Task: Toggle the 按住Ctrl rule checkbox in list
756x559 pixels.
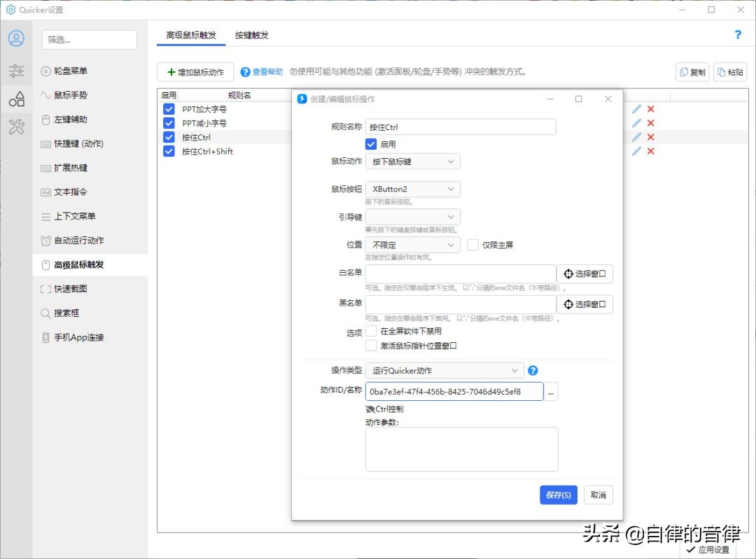Action: [169, 137]
